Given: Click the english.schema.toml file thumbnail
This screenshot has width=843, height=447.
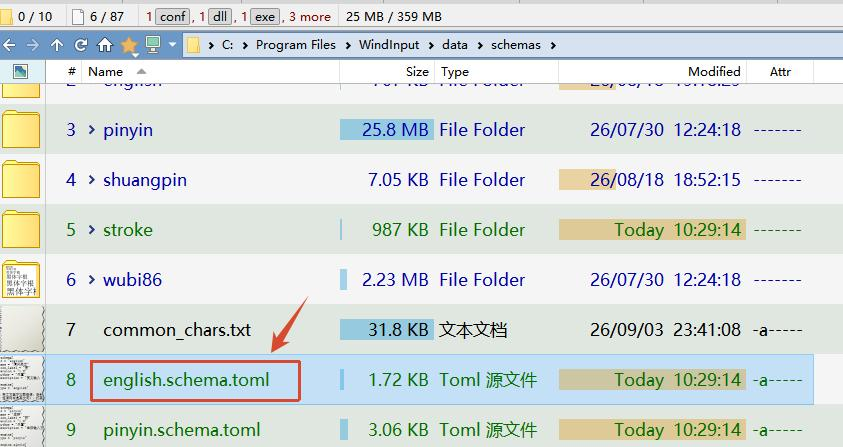Looking at the screenshot, I should click(22, 379).
